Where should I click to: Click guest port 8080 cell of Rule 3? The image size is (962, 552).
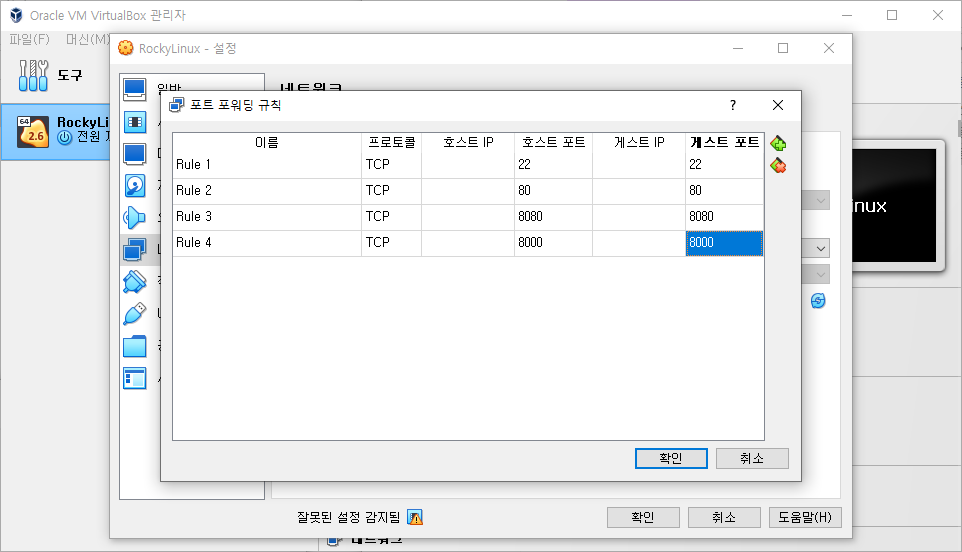(725, 217)
